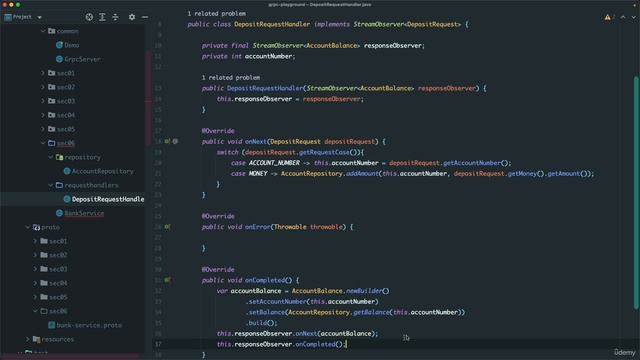Click the editor vertical scrollbar
The image size is (640, 360).
click(x=636, y=193)
